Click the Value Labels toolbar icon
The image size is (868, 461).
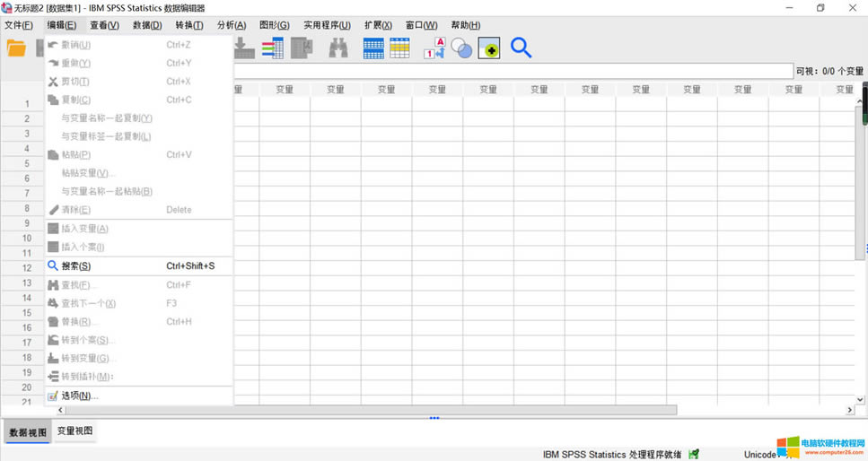point(434,48)
